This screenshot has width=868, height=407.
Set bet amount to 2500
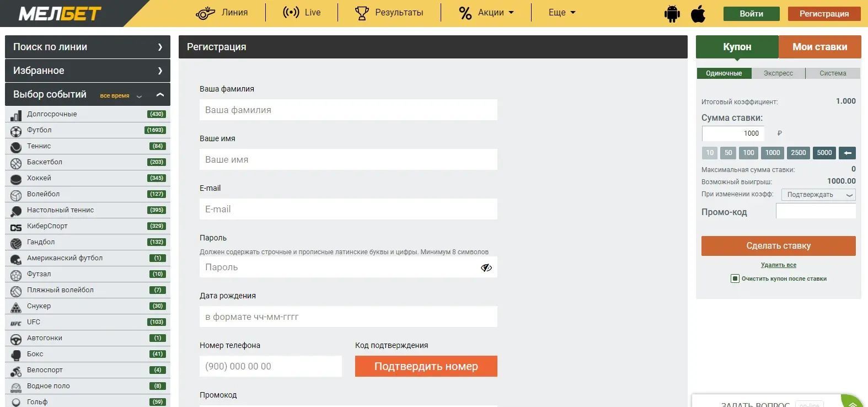pos(798,153)
